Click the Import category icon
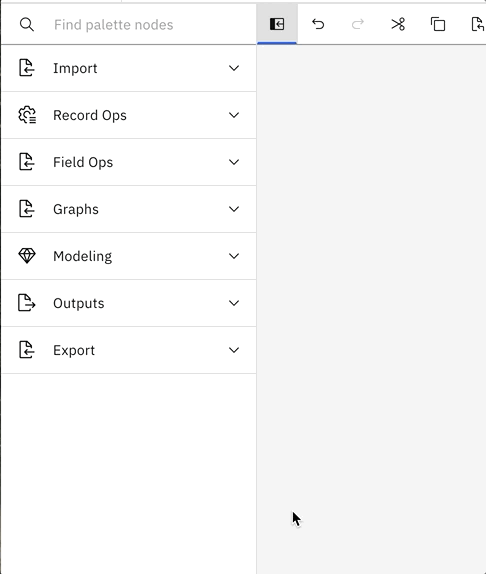The image size is (486, 574). 27,68
